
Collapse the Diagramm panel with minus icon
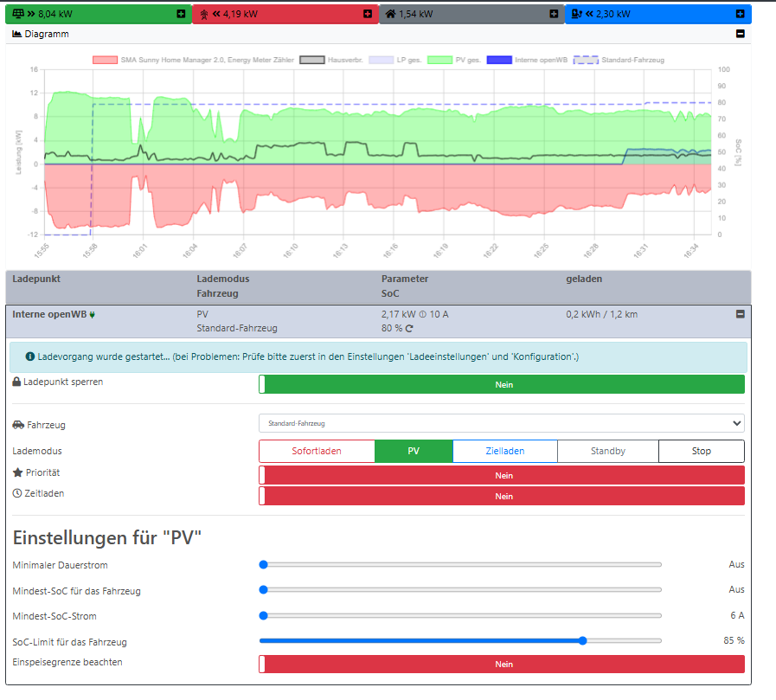[741, 34]
